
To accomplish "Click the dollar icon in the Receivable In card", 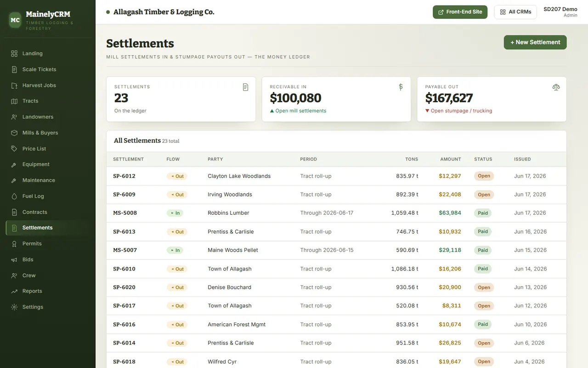I will (x=401, y=87).
